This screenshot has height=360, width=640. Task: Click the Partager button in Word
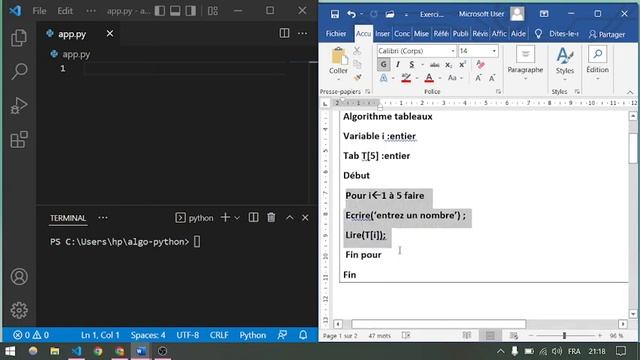(x=607, y=34)
